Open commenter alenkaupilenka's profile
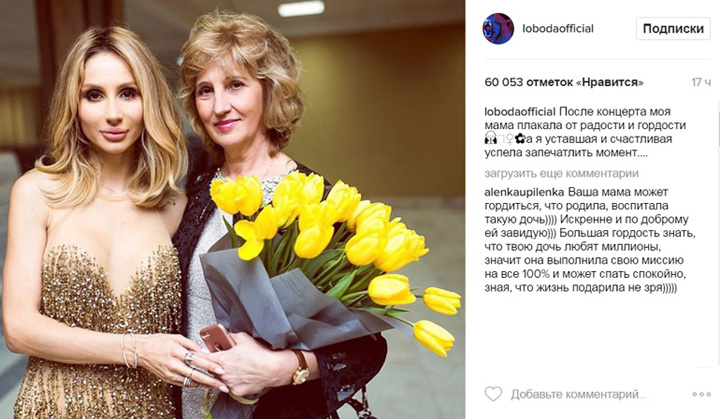 523,190
